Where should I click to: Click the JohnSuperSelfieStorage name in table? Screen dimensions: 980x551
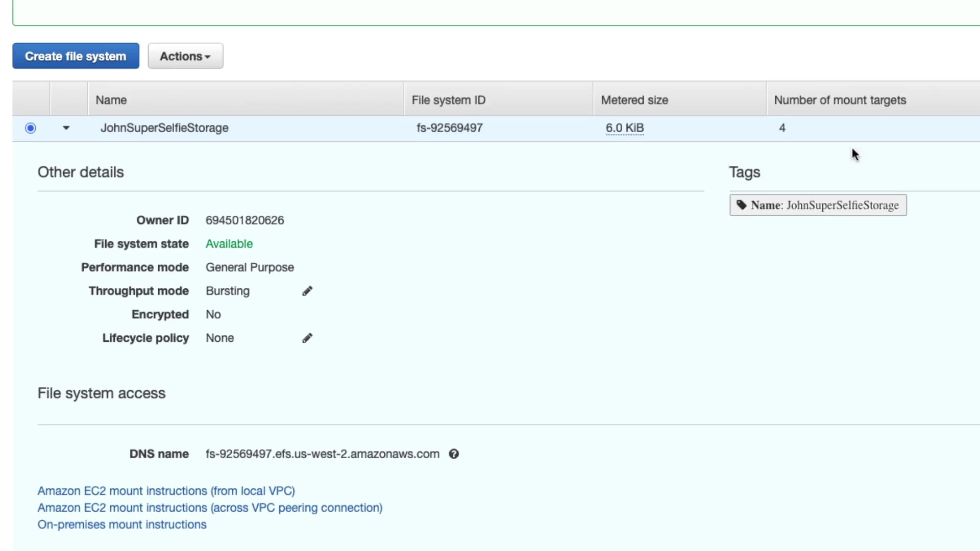pyautogui.click(x=164, y=128)
